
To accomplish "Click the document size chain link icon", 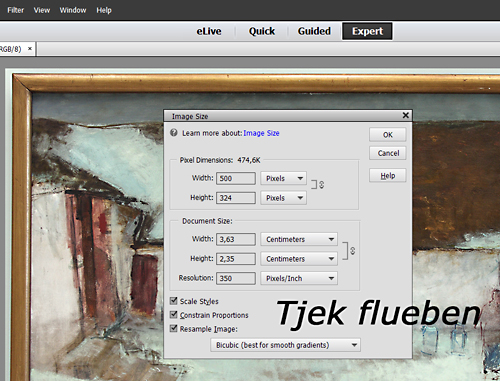I will click(352, 251).
